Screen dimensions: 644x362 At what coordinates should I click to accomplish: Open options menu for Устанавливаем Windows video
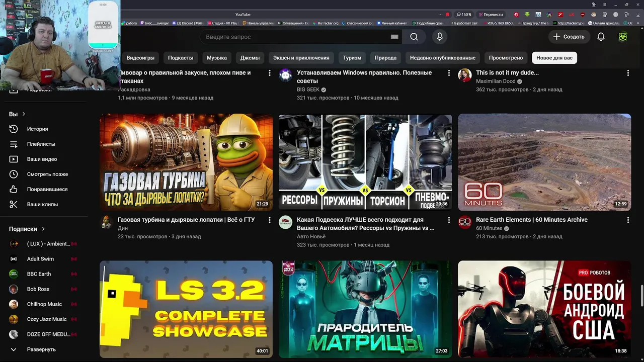pyautogui.click(x=449, y=73)
